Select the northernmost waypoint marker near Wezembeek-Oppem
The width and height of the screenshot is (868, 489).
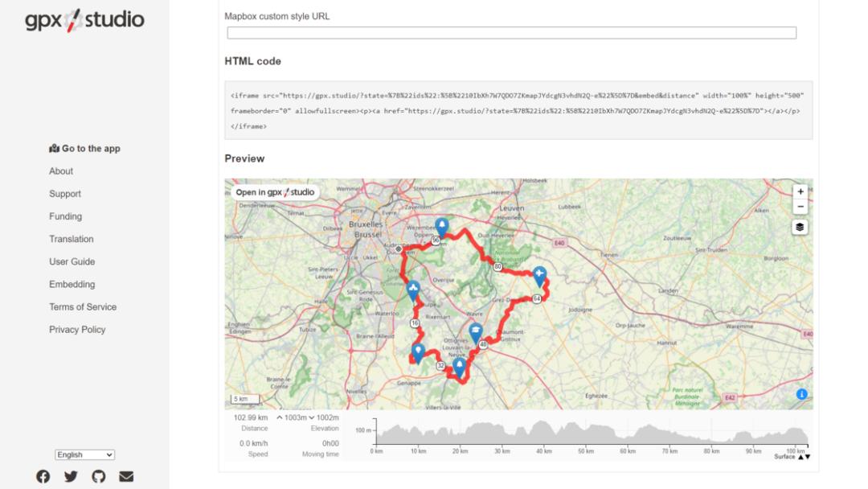pyautogui.click(x=441, y=226)
